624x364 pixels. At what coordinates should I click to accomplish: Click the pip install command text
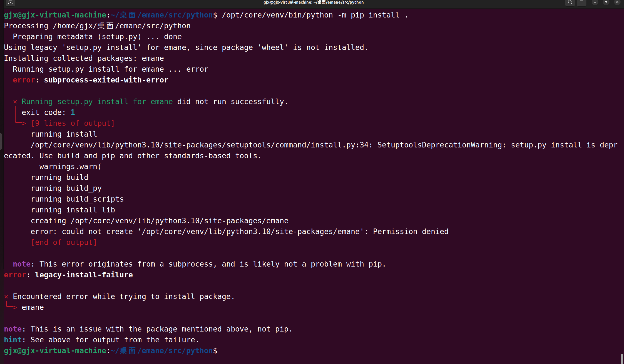pyautogui.click(x=314, y=15)
